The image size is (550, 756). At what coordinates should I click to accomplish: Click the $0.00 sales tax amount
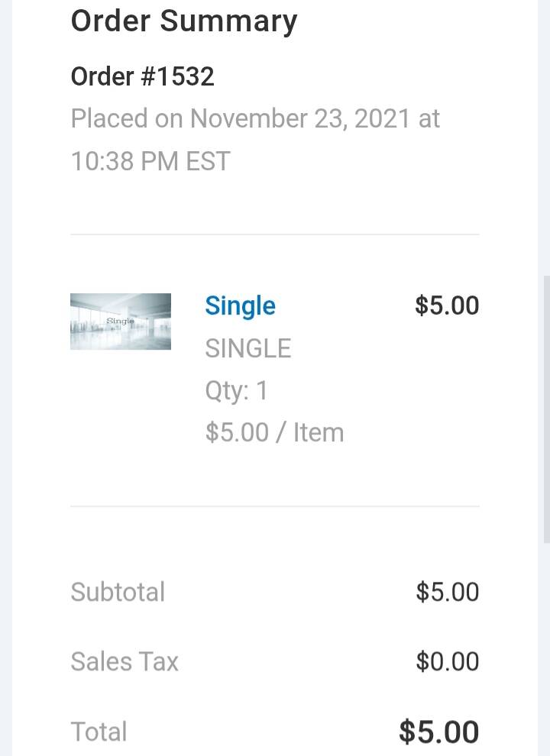(x=448, y=662)
